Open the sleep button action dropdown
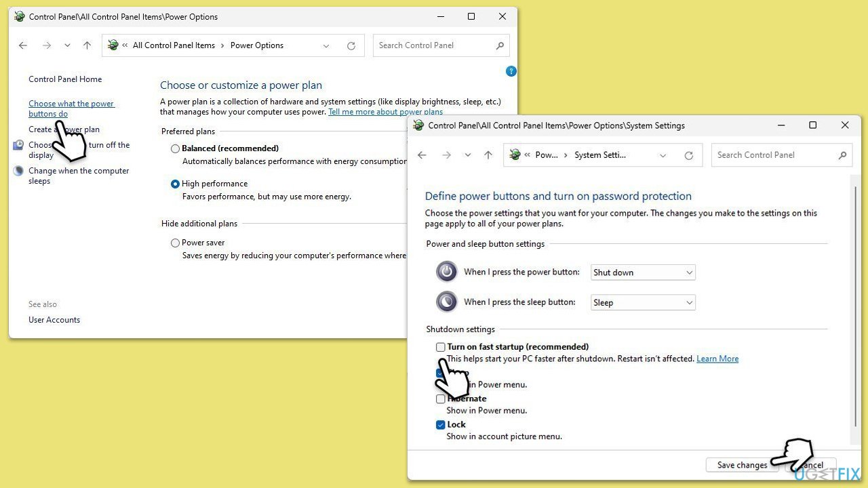Image resolution: width=868 pixels, height=488 pixels. click(643, 302)
